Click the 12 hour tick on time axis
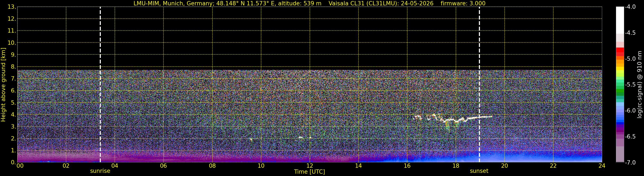 click(310, 166)
